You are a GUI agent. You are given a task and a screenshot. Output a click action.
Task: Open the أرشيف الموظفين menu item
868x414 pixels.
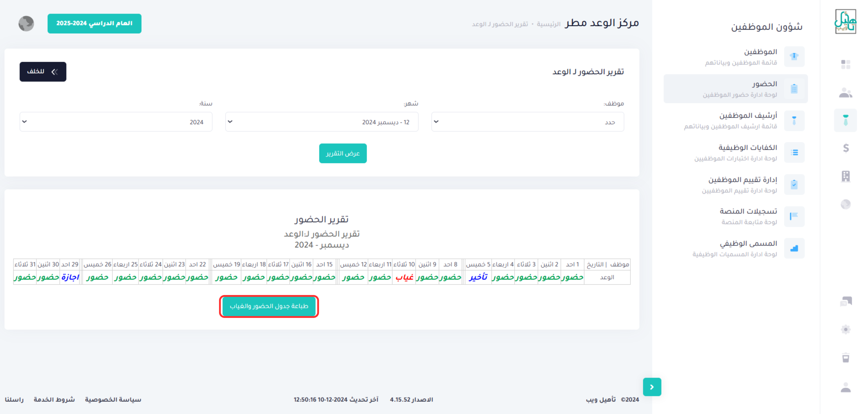pyautogui.click(x=736, y=121)
